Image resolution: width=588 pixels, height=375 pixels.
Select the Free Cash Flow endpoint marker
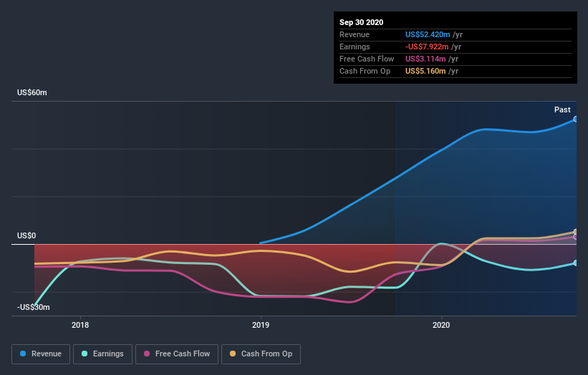pyautogui.click(x=575, y=237)
